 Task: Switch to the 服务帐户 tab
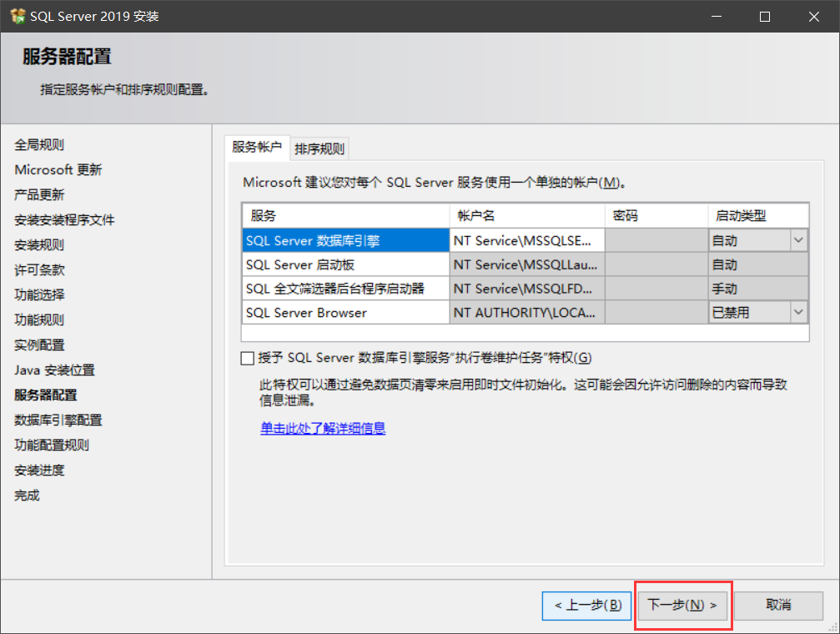(257, 147)
